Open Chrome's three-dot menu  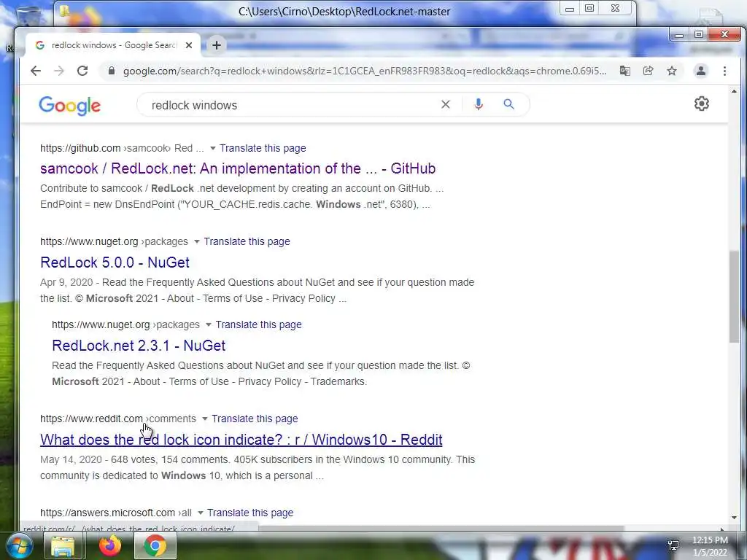point(724,71)
